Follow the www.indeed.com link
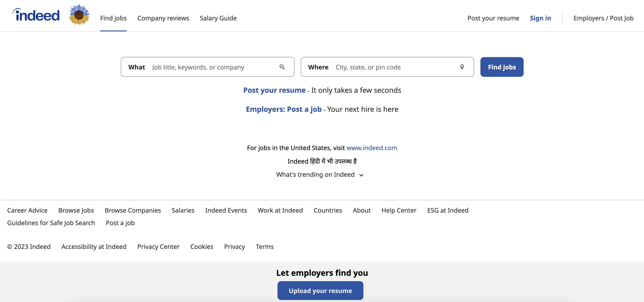Image resolution: width=644 pixels, height=302 pixels. pos(371,148)
